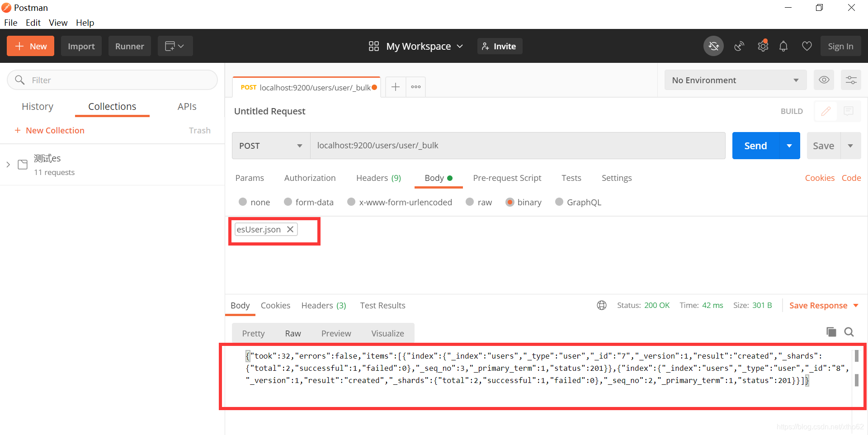The width and height of the screenshot is (868, 435).
Task: View the notifications bell
Action: pos(783,46)
